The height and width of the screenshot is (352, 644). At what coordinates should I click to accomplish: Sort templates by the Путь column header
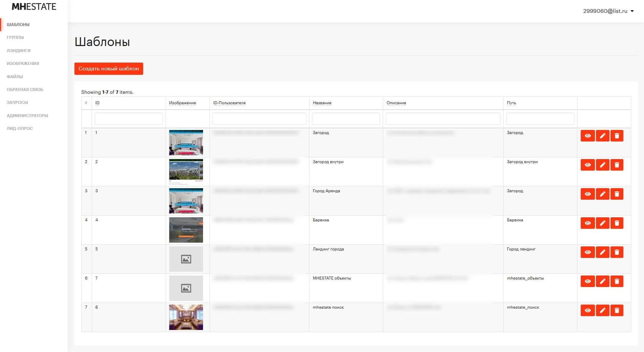(511, 103)
